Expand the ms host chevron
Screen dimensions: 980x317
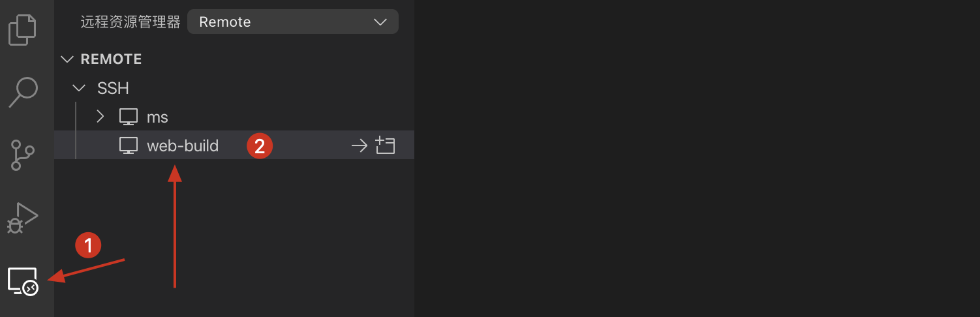pyautogui.click(x=100, y=117)
